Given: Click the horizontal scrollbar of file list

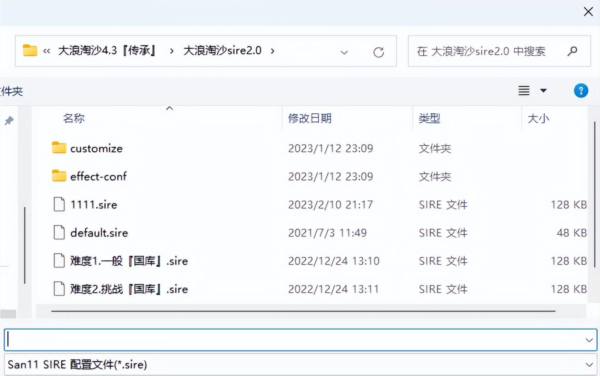Looking at the screenshot, I should [x=303, y=311].
